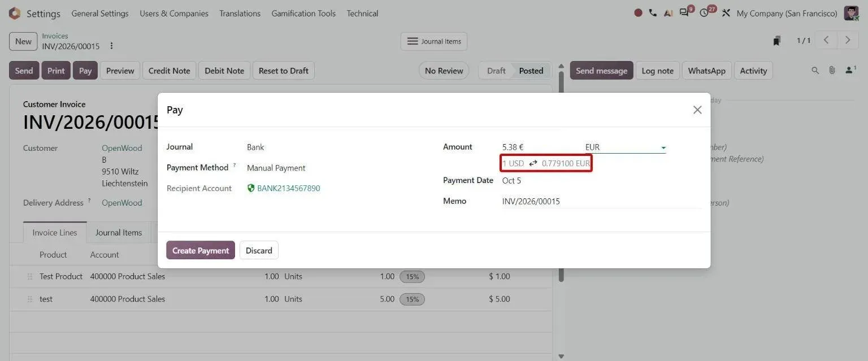Open OpenWood customer link
Viewport: 868px width, 361px height.
[122, 148]
